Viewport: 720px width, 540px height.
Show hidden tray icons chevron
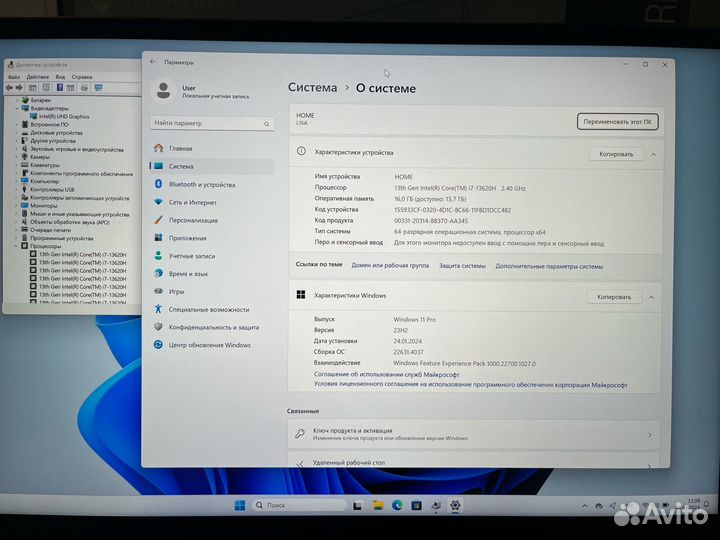tap(585, 506)
